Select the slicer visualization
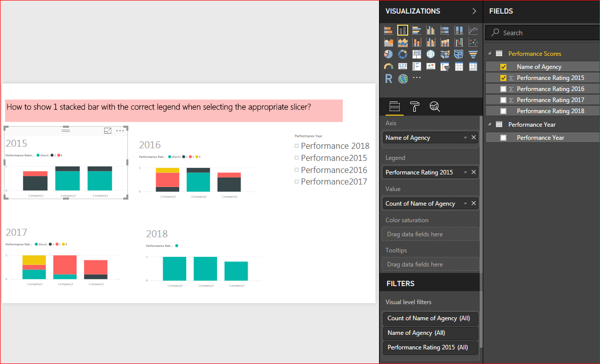 coord(444,66)
